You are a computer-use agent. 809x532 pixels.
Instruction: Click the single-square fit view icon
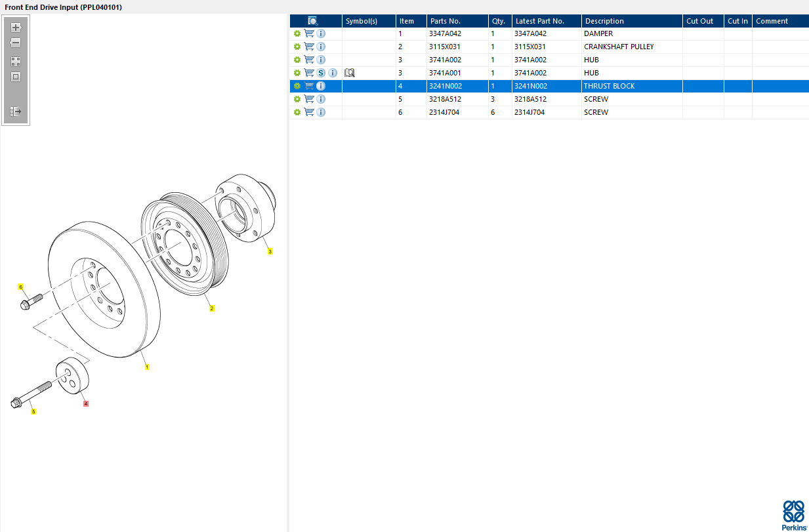point(16,77)
